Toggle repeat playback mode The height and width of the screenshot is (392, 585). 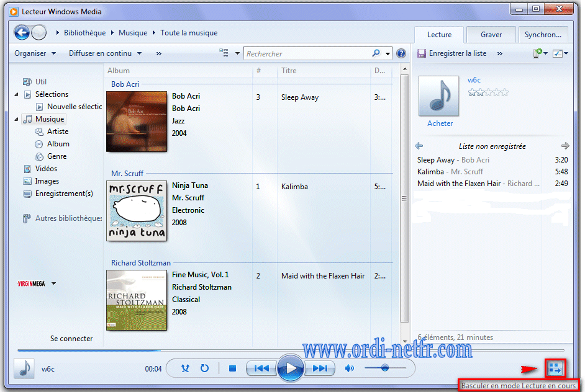click(204, 368)
